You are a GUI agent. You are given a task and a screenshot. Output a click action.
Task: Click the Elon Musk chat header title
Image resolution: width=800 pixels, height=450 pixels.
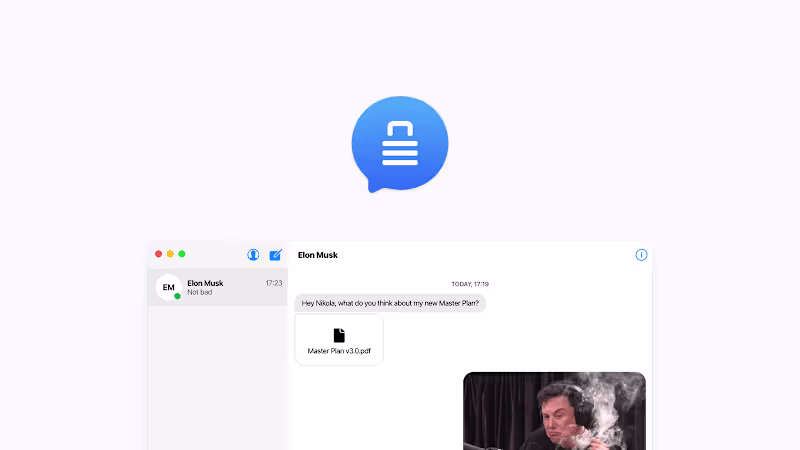tap(318, 255)
